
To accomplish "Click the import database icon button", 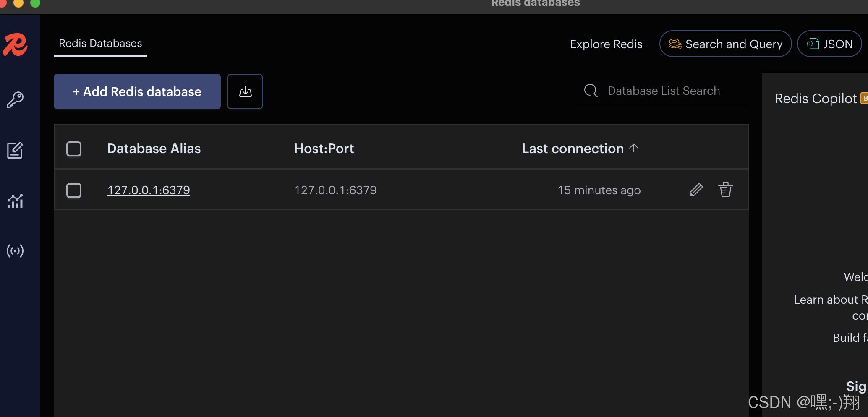I will coord(245,91).
